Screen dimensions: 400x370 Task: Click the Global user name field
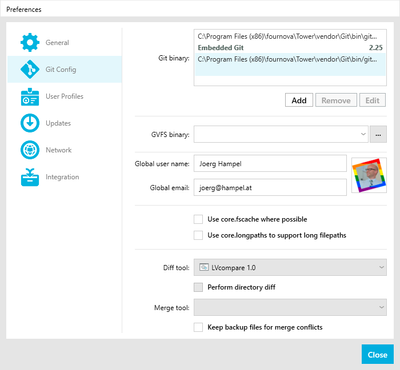coord(270,164)
